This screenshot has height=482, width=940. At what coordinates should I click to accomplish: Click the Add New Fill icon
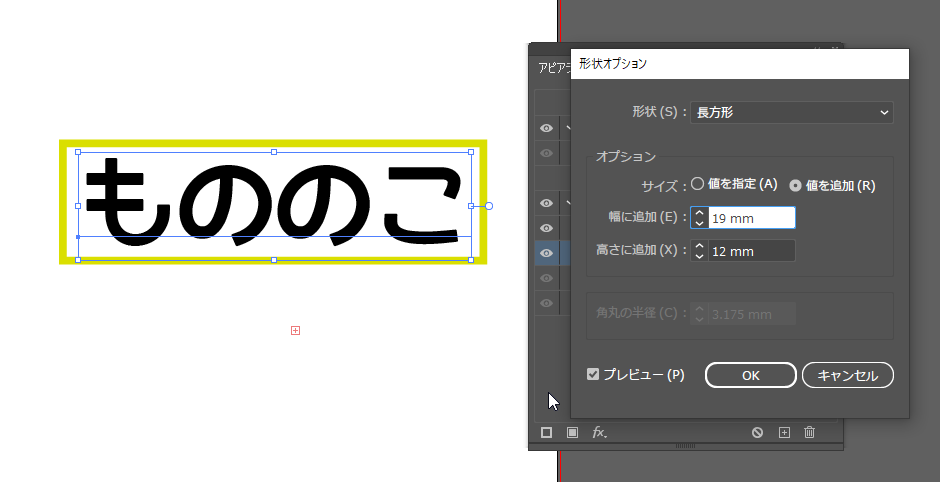pyautogui.click(x=573, y=432)
